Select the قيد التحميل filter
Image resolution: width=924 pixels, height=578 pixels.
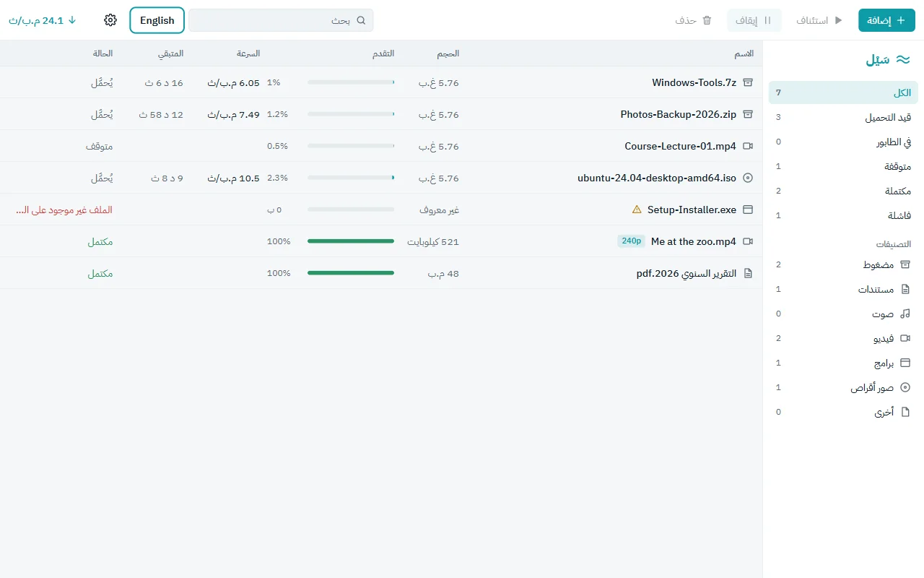pos(843,117)
